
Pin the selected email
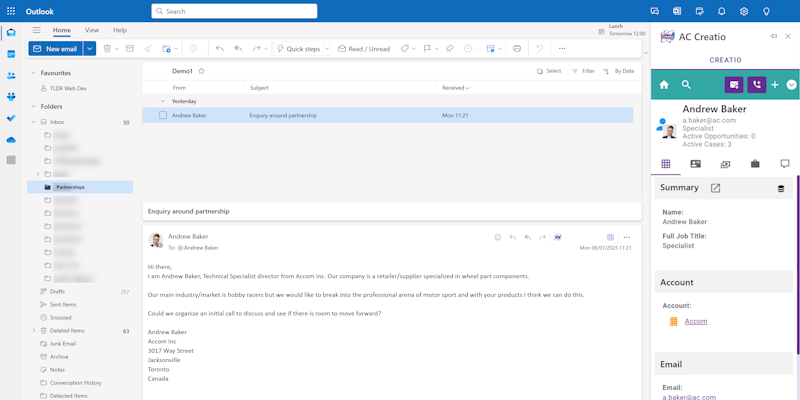pos(449,48)
